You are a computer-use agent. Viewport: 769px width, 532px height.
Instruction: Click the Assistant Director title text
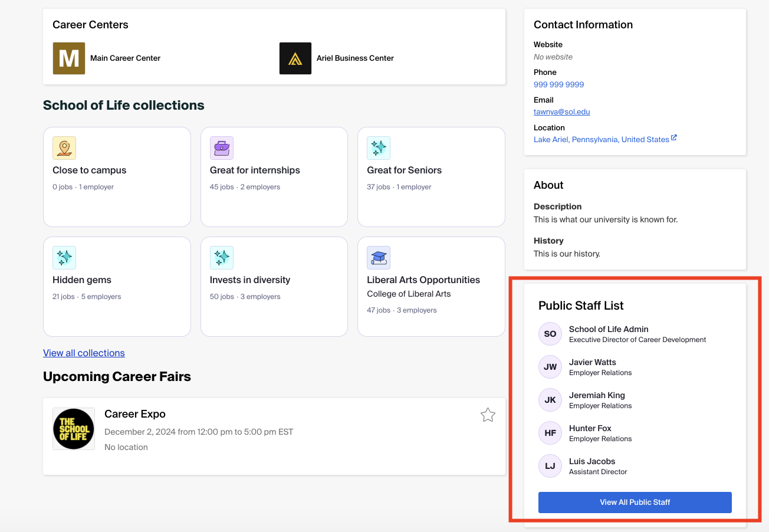pos(598,472)
